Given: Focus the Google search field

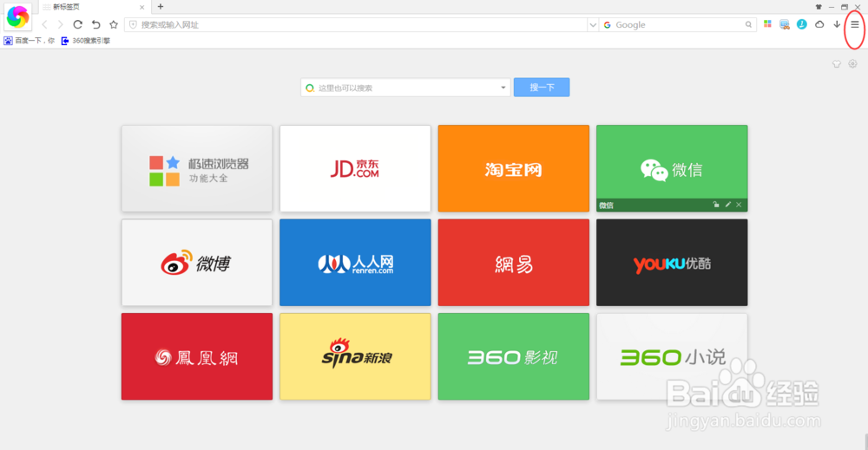Looking at the screenshot, I should pos(678,25).
